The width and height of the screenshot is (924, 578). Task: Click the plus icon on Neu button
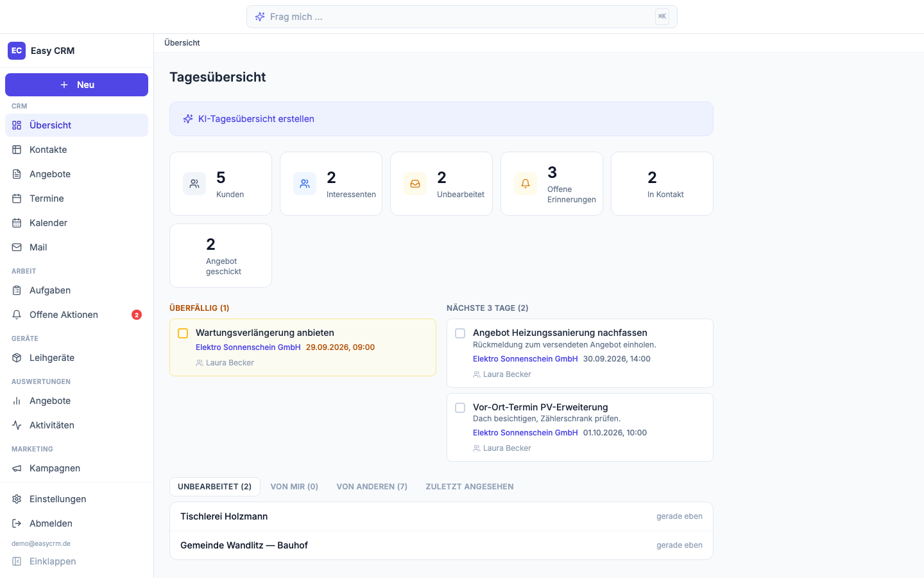[64, 85]
